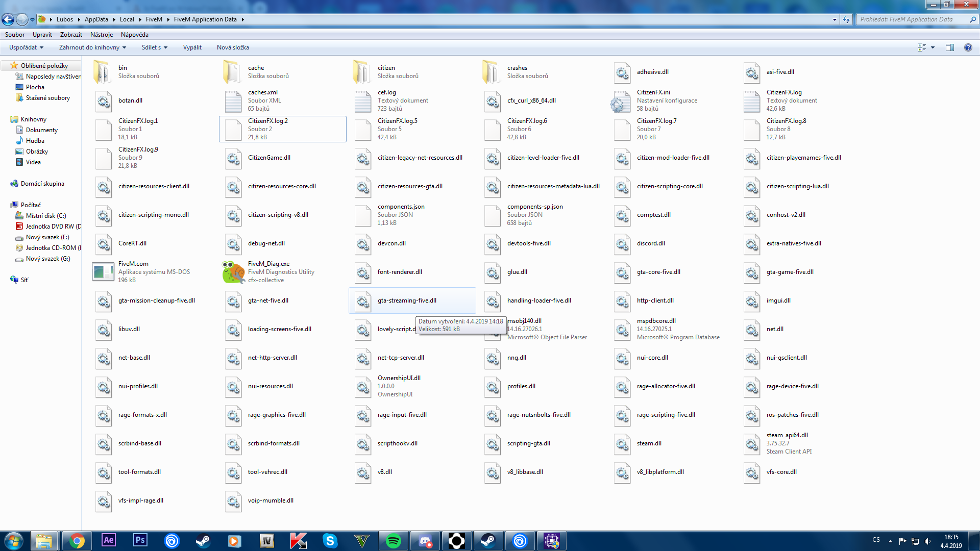
Task: Click the Back navigation arrow
Action: [8, 19]
